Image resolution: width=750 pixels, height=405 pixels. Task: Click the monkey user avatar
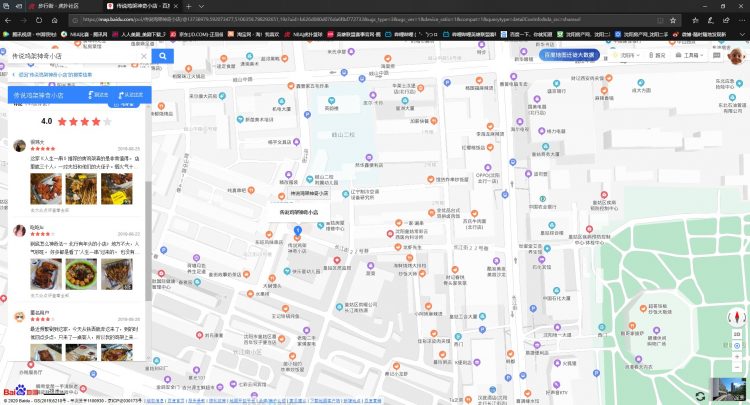[x=736, y=55]
